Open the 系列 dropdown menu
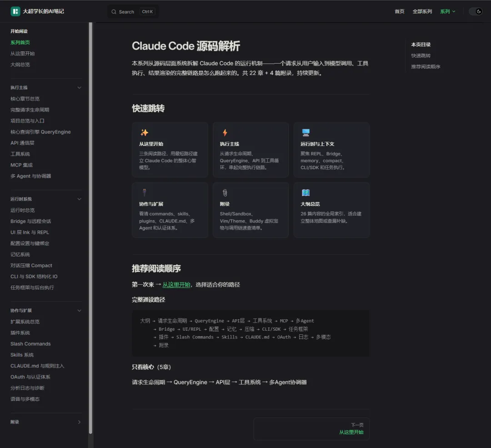This screenshot has height=448, width=491. tap(447, 11)
